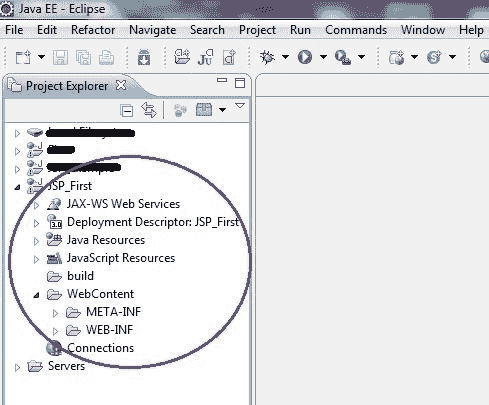Click the Run play icon
The image size is (489, 405).
[305, 57]
